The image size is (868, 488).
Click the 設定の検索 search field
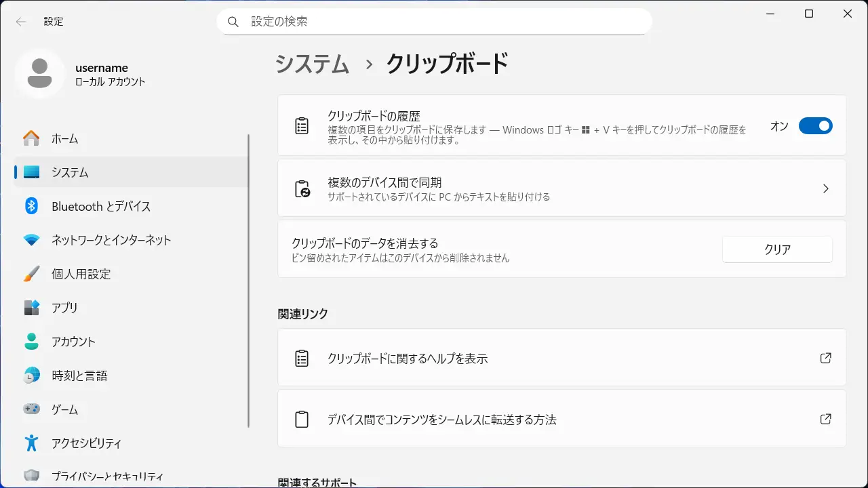[x=434, y=22]
